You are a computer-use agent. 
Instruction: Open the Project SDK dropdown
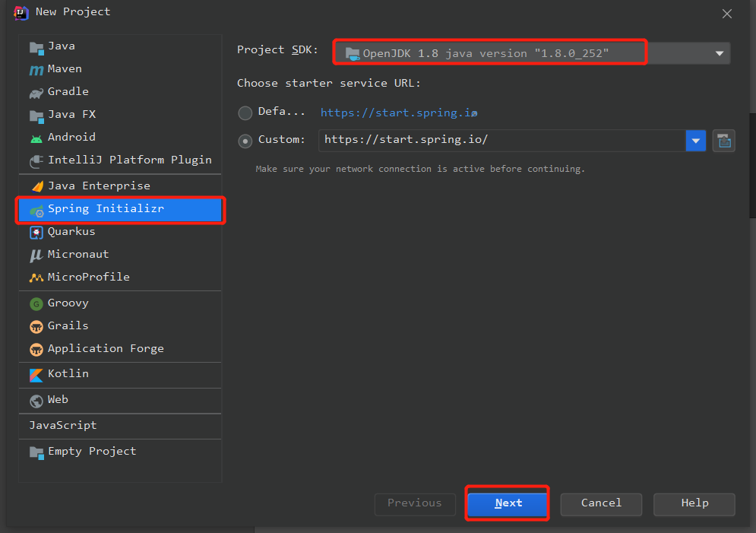point(720,53)
